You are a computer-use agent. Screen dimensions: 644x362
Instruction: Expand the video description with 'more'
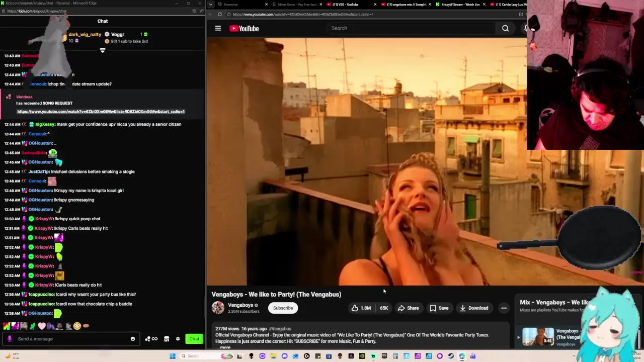pyautogui.click(x=225, y=347)
